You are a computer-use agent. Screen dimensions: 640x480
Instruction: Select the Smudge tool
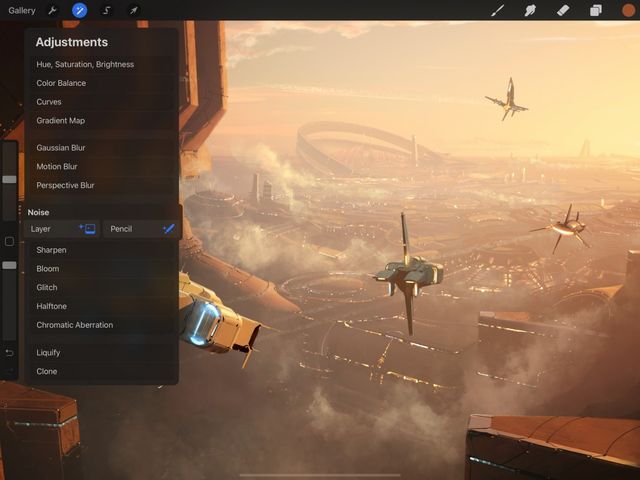[530, 11]
